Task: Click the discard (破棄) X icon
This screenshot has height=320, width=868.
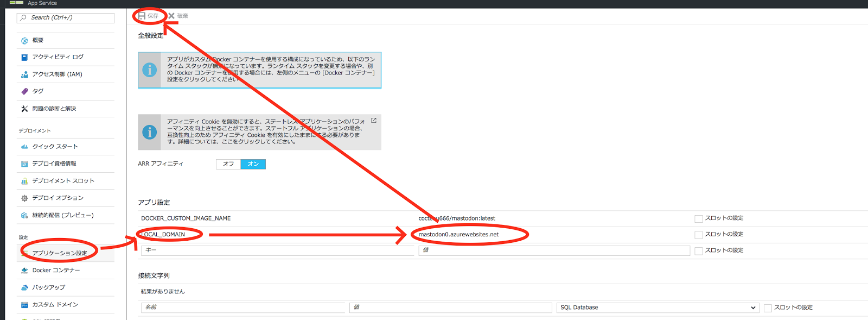Action: click(x=171, y=16)
